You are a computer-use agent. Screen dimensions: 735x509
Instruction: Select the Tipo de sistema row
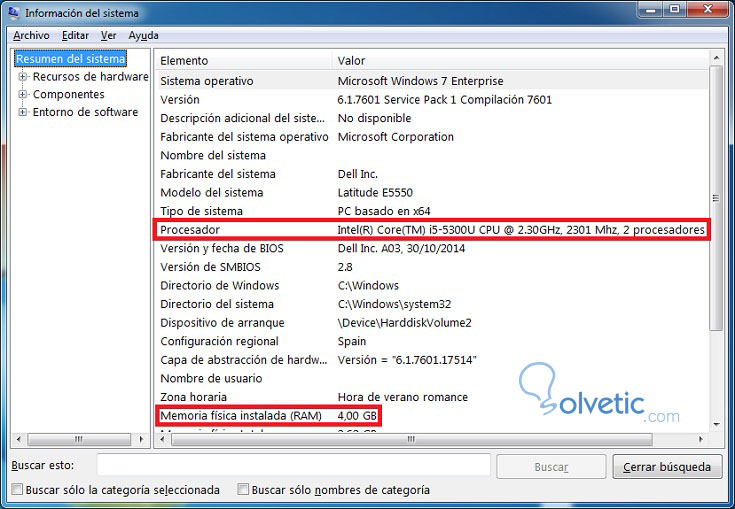(432, 211)
